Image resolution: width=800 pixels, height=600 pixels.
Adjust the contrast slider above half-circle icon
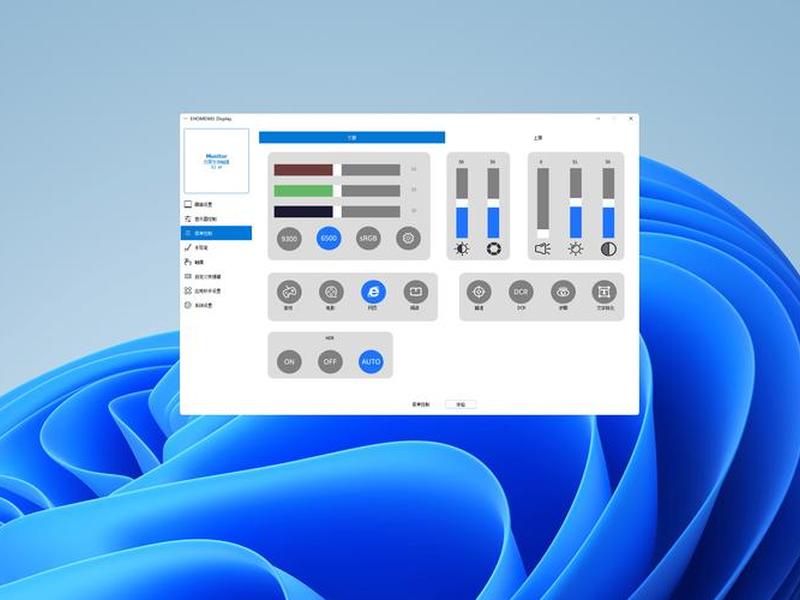(608, 203)
